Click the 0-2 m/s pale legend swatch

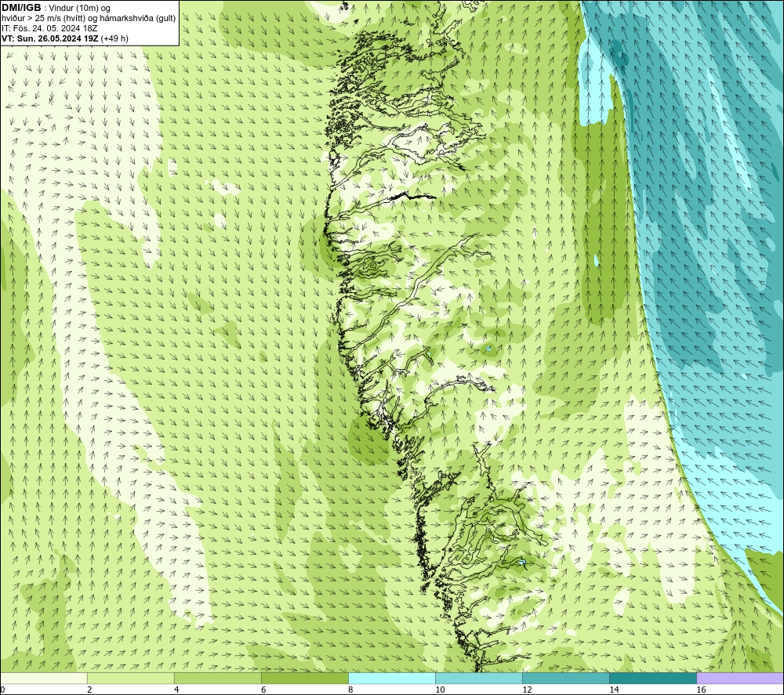[44, 678]
